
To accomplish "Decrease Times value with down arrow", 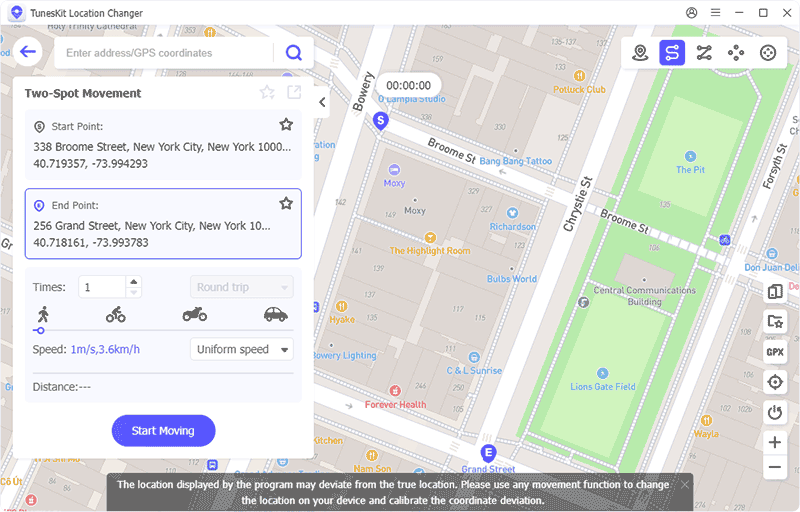I will [134, 293].
